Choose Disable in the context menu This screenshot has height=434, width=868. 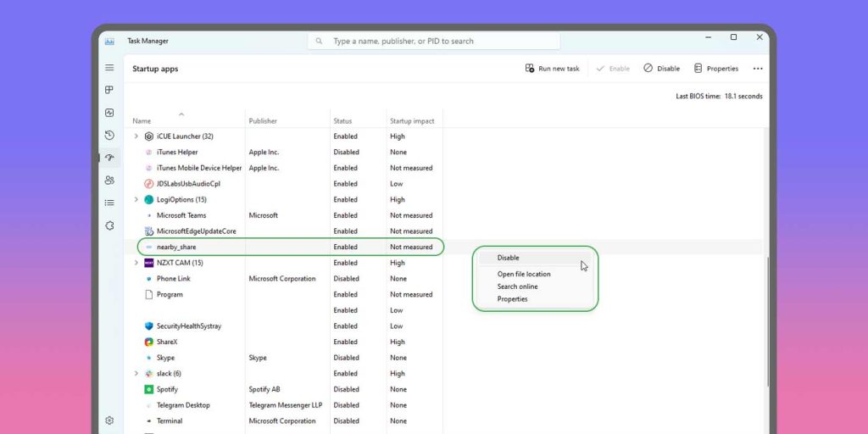(x=509, y=258)
